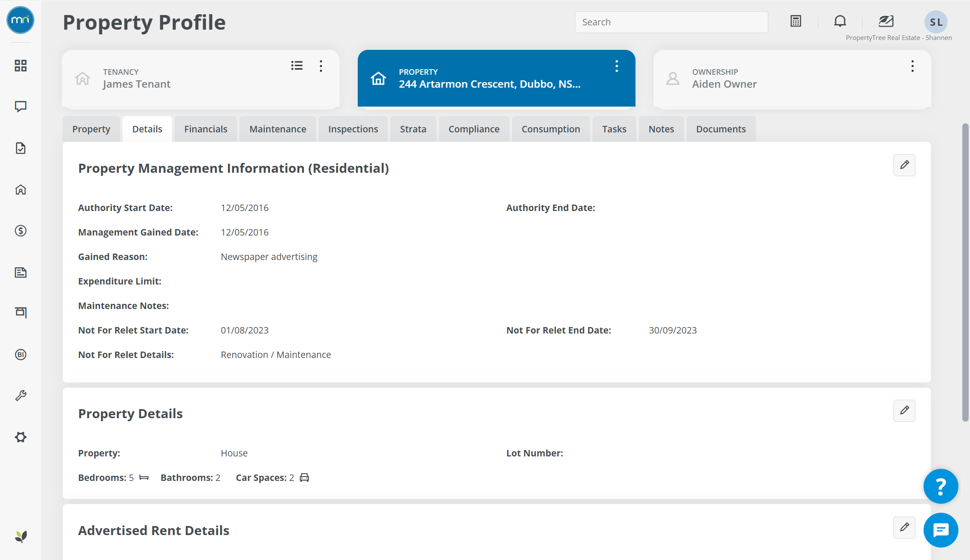Screen dimensions: 970x560
Task: Switch to the Property tab
Action: pyautogui.click(x=91, y=129)
